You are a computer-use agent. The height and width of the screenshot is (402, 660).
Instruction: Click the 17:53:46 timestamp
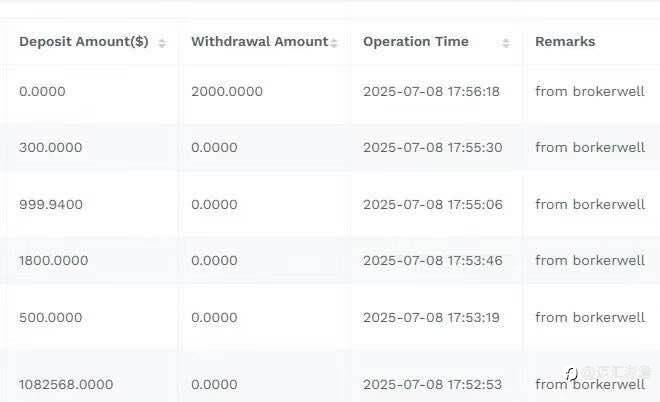432,261
